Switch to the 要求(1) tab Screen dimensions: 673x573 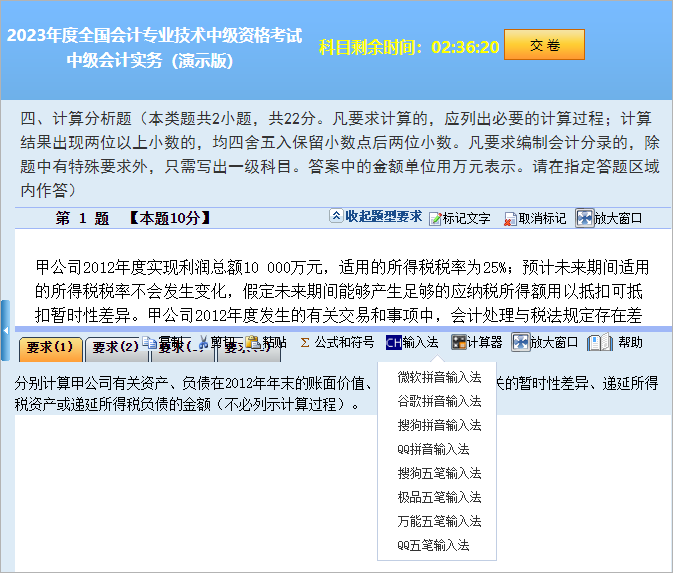[48, 348]
